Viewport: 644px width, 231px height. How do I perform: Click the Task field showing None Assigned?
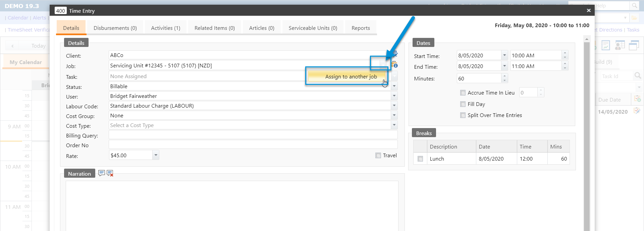coord(207,76)
